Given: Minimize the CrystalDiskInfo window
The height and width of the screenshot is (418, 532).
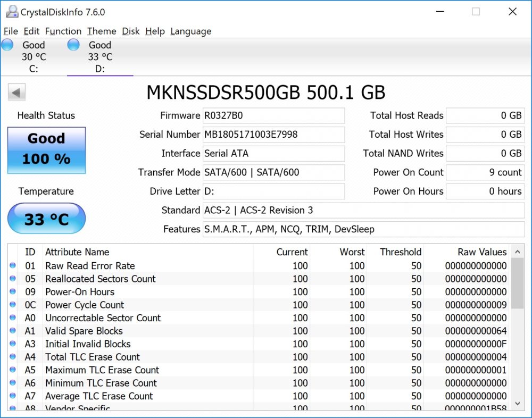Looking at the screenshot, I should pos(440,12).
